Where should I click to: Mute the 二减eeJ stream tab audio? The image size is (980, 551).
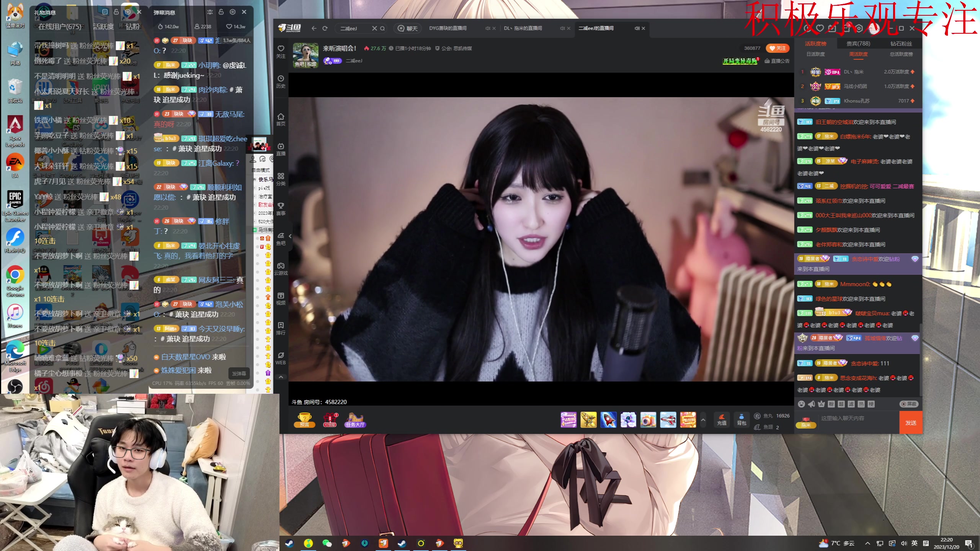pyautogui.click(x=636, y=28)
